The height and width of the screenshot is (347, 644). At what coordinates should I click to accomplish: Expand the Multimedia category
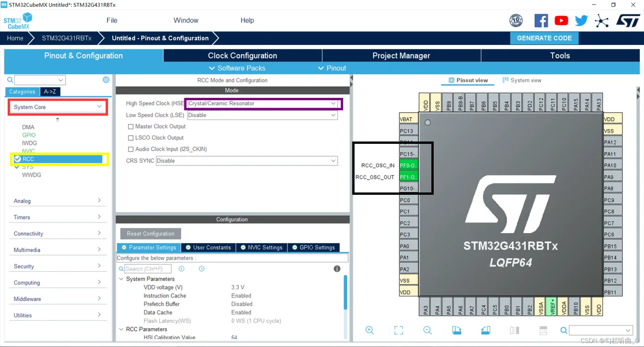point(57,250)
